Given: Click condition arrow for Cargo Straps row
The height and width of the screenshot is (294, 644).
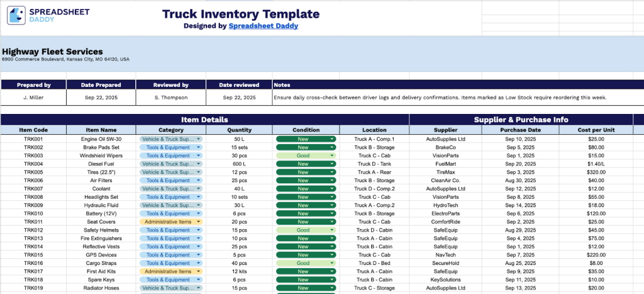Looking at the screenshot, I should (x=332, y=263).
